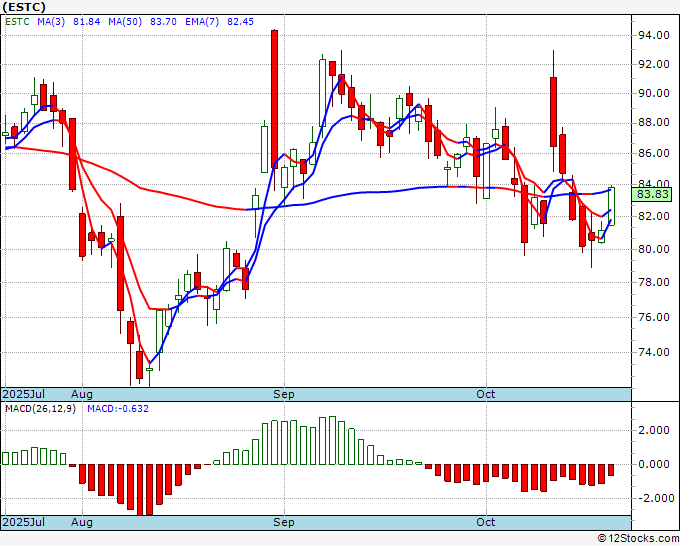The width and height of the screenshot is (680, 546).
Task: Click the 78.00 price axis label
Action: pyautogui.click(x=654, y=282)
